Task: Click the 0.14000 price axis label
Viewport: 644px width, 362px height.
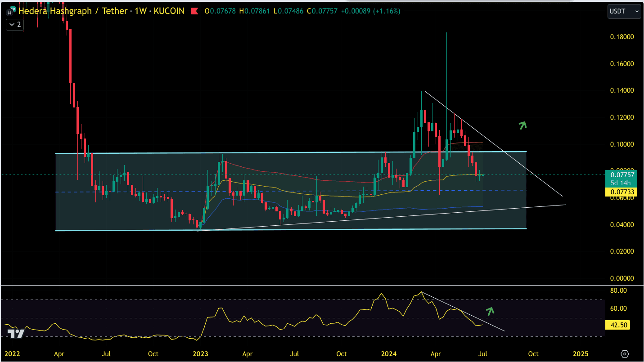Action: tap(622, 90)
